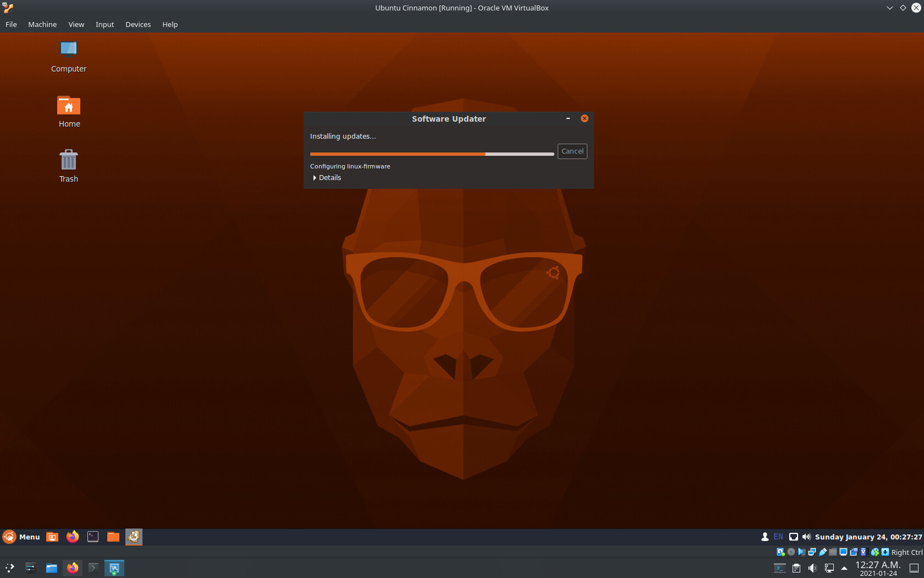The height and width of the screenshot is (578, 924).
Task: Close the Software Updater dialog
Action: click(585, 118)
